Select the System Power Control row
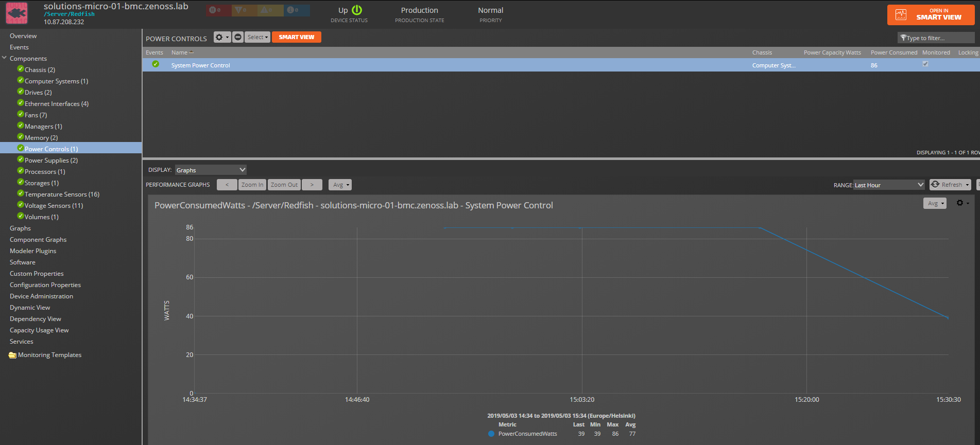This screenshot has width=980, height=445. [x=561, y=65]
